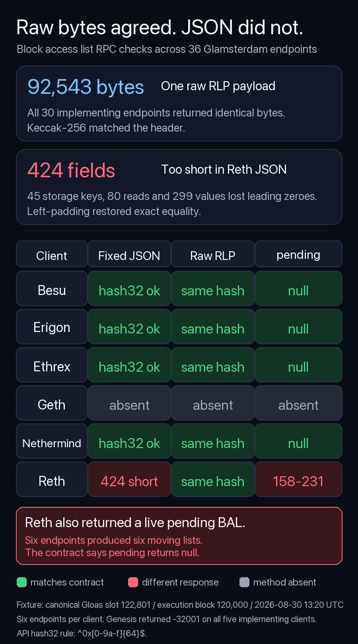The height and width of the screenshot is (644, 358).
Task: Click the gray method absent legend swatch
Action: (244, 582)
